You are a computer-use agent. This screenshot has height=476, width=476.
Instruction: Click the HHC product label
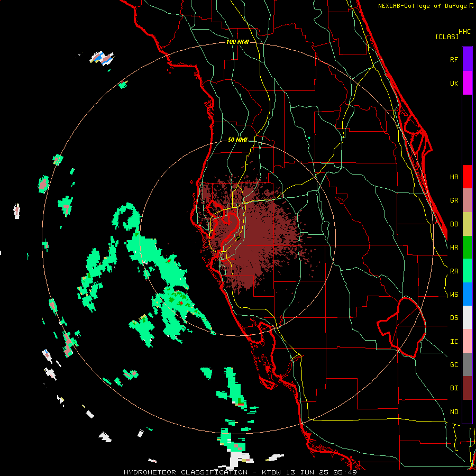[x=464, y=32]
